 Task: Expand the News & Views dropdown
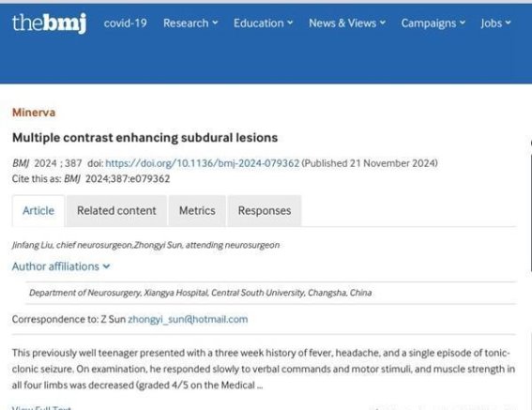tap(347, 23)
